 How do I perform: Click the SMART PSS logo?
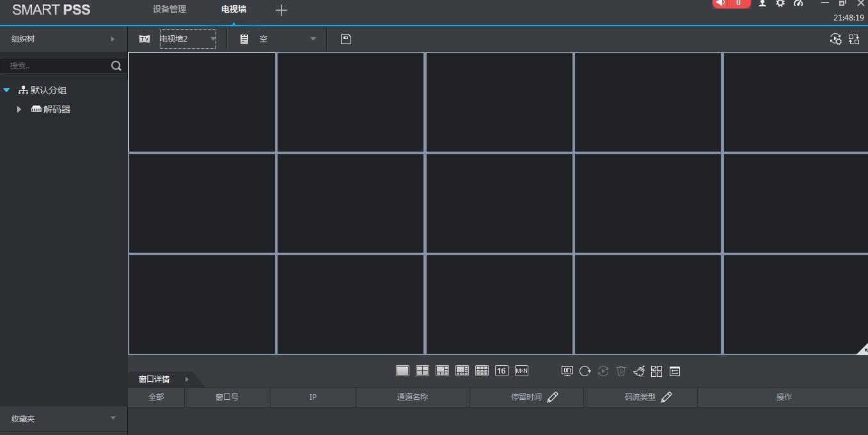[x=51, y=10]
